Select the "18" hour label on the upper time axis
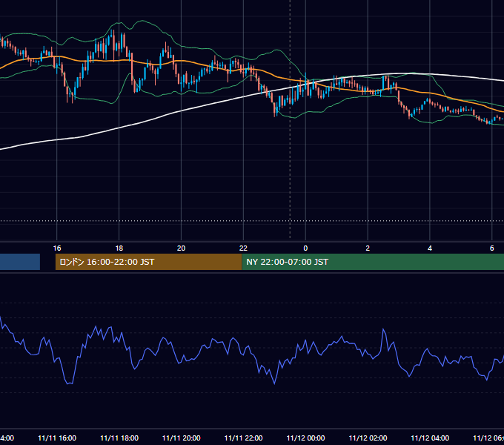Viewport: 504px width, 445px height. point(119,248)
